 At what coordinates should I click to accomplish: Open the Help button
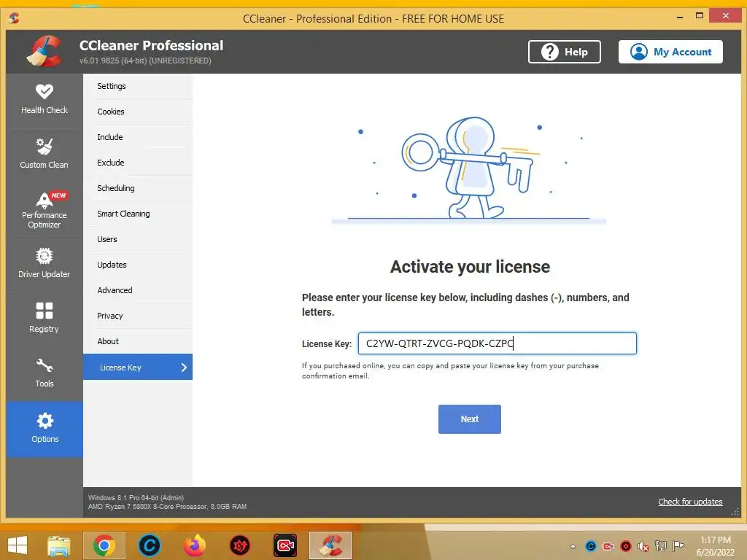pyautogui.click(x=564, y=52)
